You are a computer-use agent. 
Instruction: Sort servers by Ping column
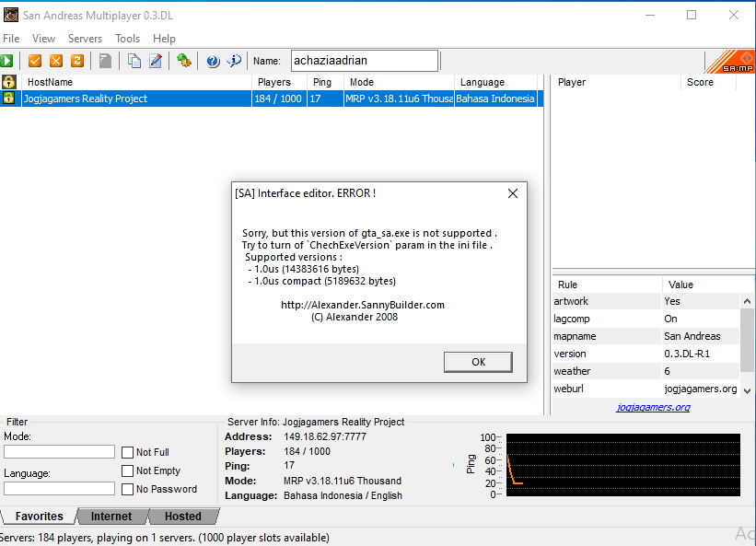325,82
